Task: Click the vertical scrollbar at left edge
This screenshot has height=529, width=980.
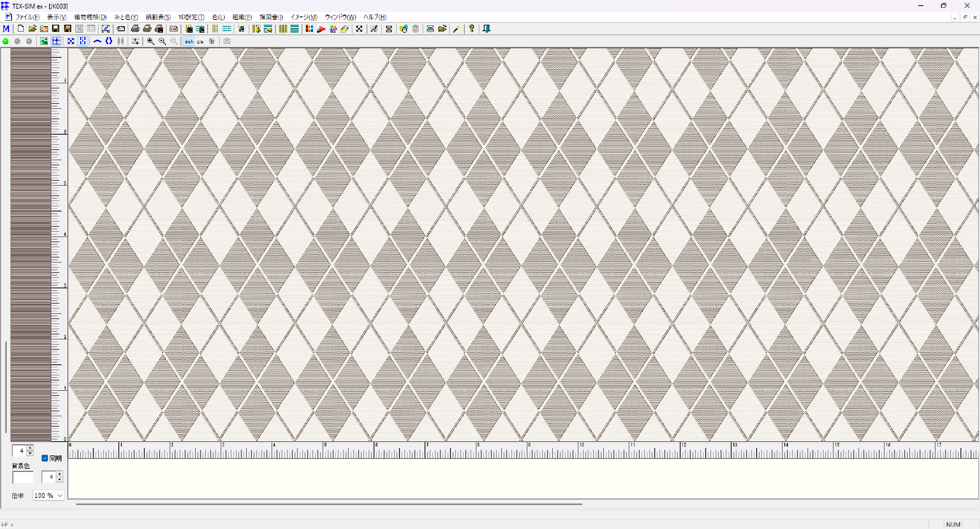Action: click(x=6, y=387)
